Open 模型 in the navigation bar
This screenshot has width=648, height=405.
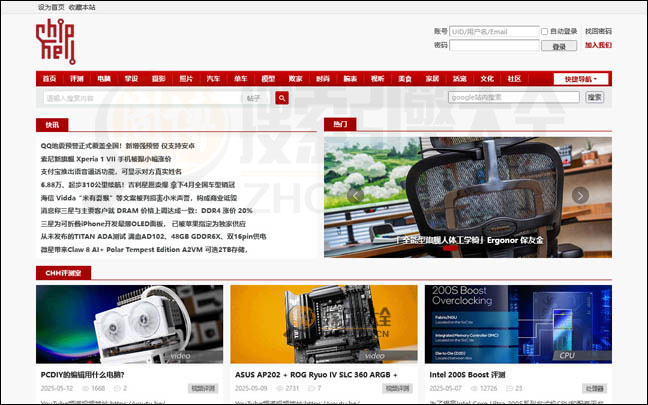click(x=268, y=79)
